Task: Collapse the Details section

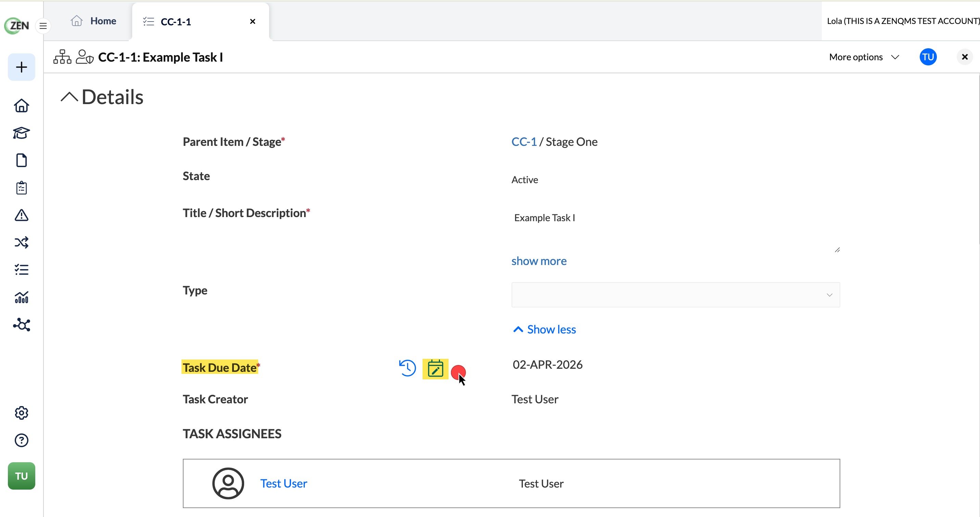Action: pos(69,97)
